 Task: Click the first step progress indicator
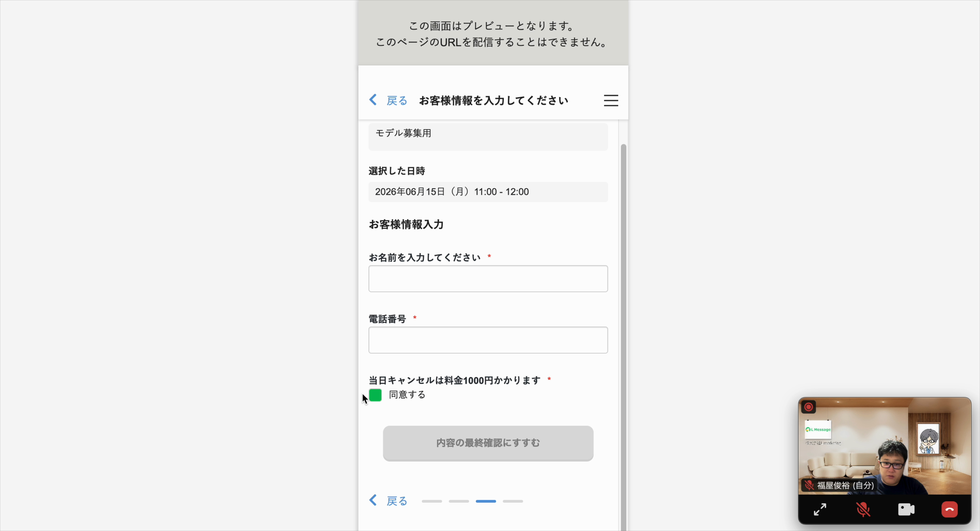coord(432,501)
